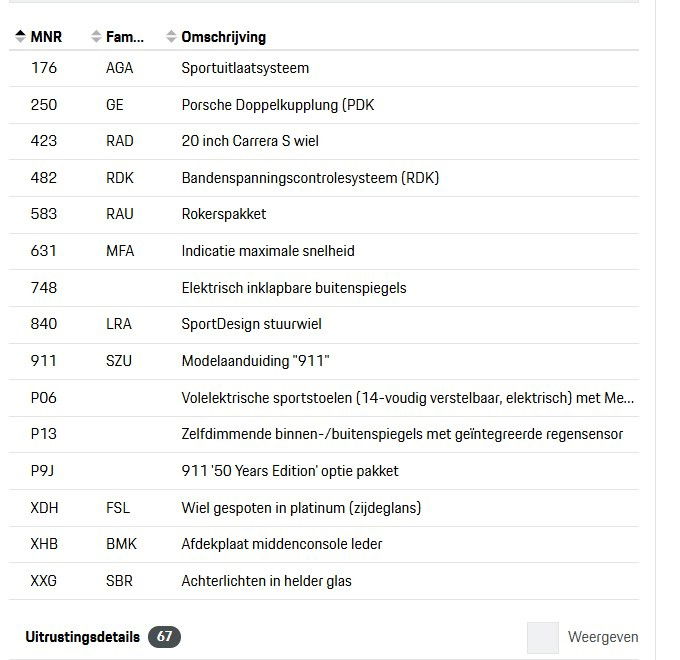Toggle the Weergeven switch for Uitrustingsdetails

(543, 637)
